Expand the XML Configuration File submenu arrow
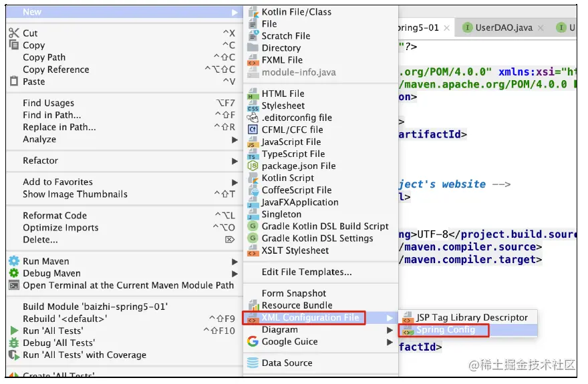 pos(390,318)
